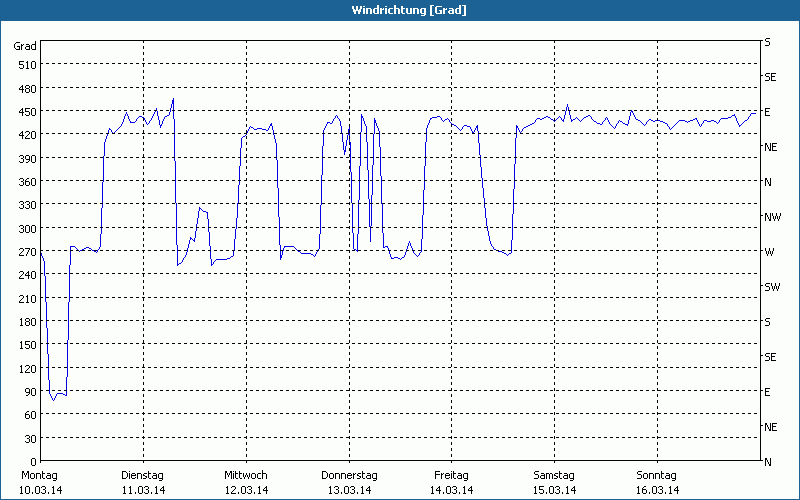Pick the date 14.03.14 on the x-axis
The height and width of the screenshot is (500, 800).
click(451, 490)
